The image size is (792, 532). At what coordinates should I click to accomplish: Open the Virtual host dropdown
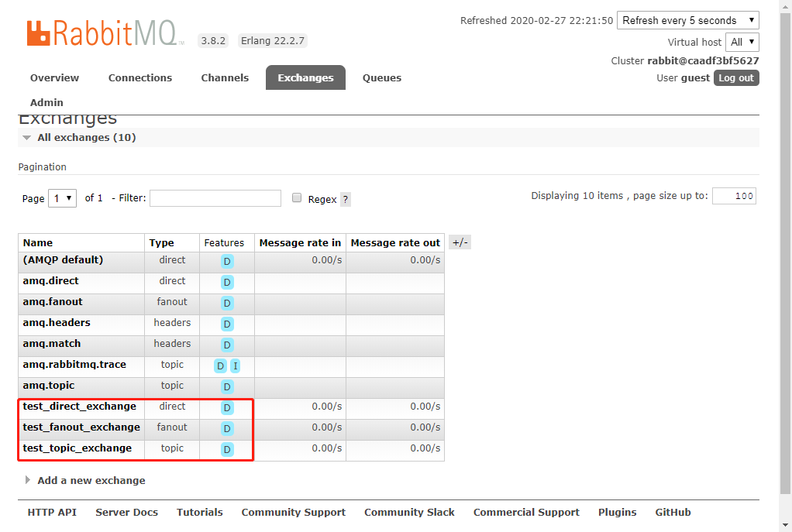click(742, 42)
